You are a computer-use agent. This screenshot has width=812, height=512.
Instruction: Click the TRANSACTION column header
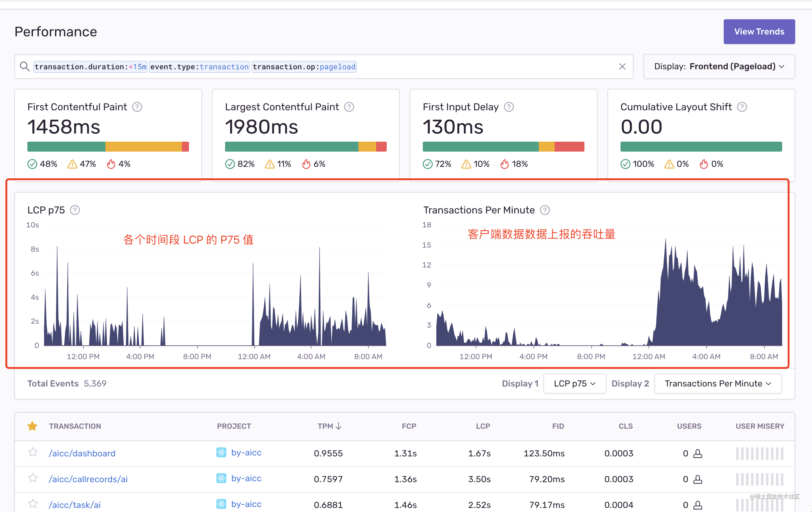(x=75, y=426)
